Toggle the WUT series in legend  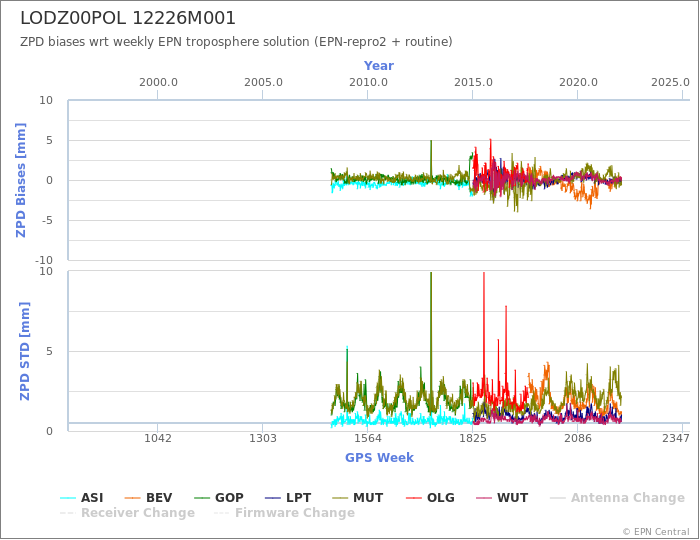tap(502, 498)
